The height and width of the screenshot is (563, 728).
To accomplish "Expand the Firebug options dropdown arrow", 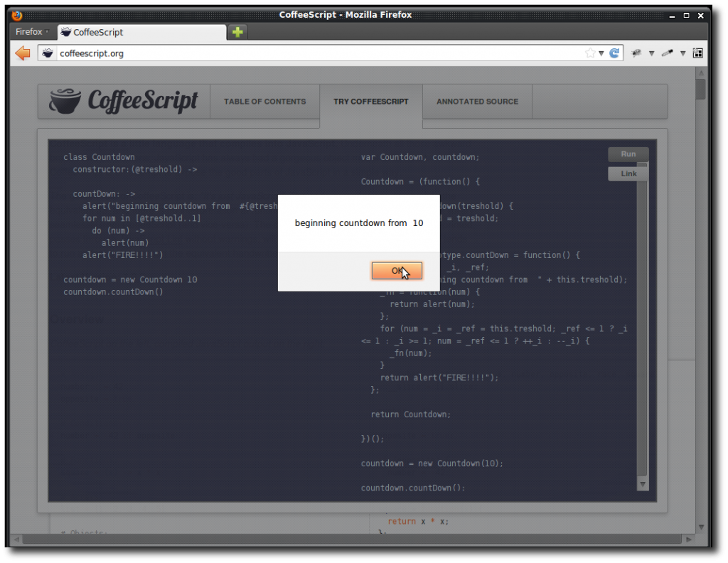I will click(x=651, y=53).
